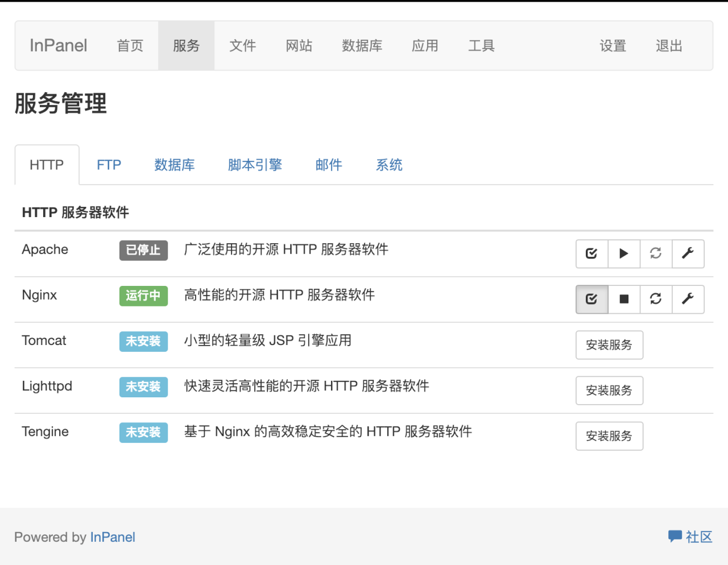Click the InPanel link in the footer
728x565 pixels.
click(x=113, y=537)
